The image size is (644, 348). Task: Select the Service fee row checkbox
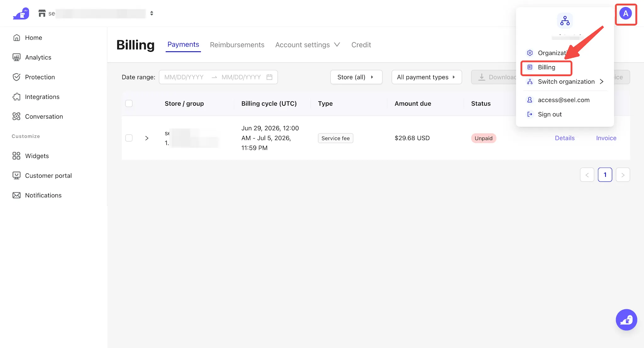coord(129,138)
